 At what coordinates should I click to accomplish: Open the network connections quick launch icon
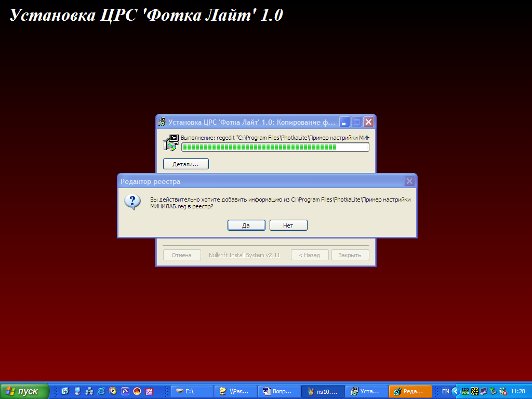(89, 391)
